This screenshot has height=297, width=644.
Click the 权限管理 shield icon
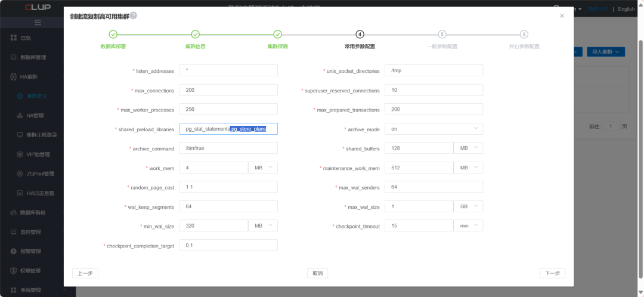click(x=14, y=271)
